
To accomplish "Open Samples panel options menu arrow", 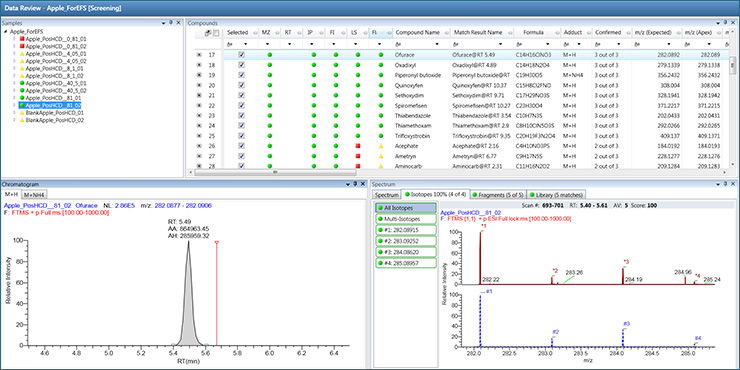I will click(x=164, y=23).
